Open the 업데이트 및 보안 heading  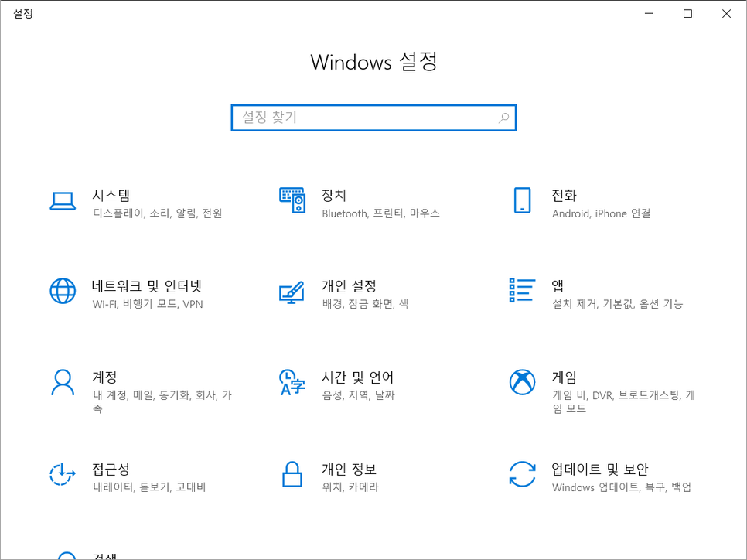[x=600, y=469]
